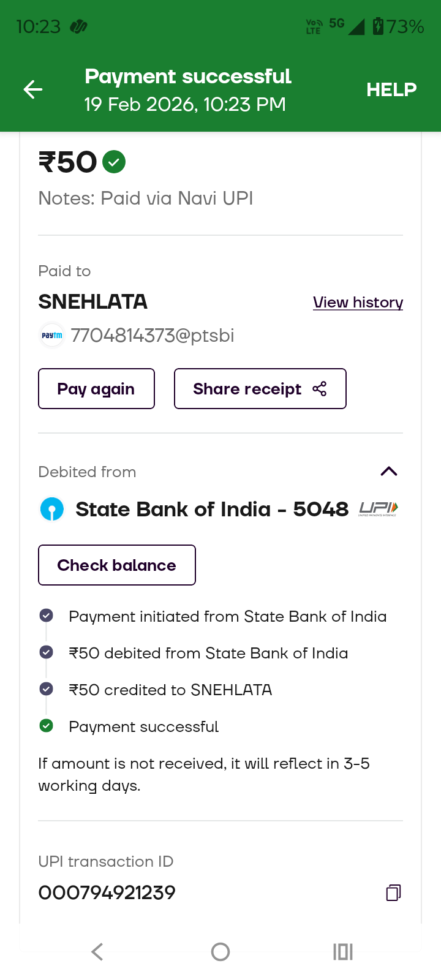Check balance for State Bank of India
This screenshot has width=441, height=980.
click(x=116, y=565)
